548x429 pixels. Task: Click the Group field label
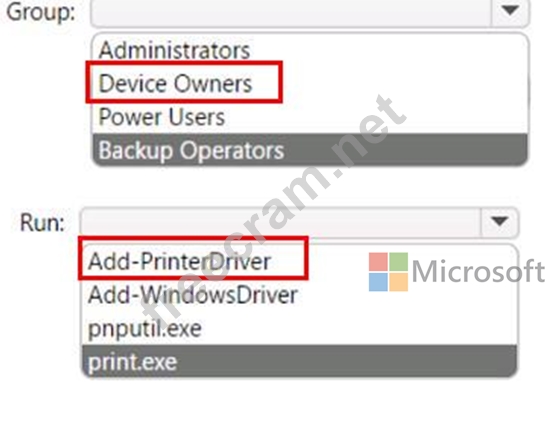41,13
